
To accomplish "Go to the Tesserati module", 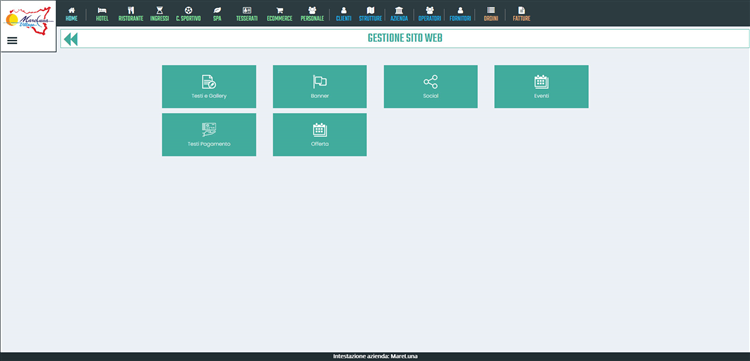I will pyautogui.click(x=247, y=14).
